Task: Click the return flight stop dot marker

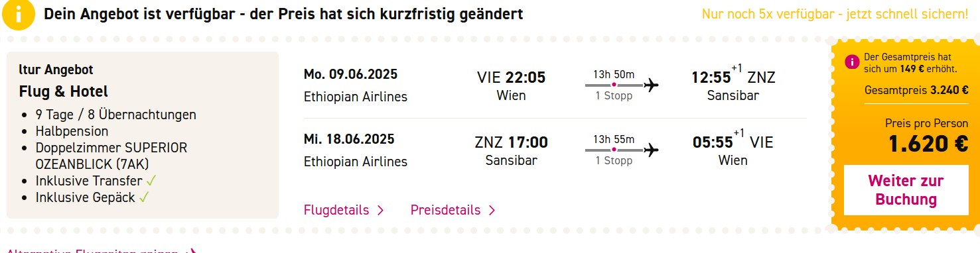Action: [614, 150]
